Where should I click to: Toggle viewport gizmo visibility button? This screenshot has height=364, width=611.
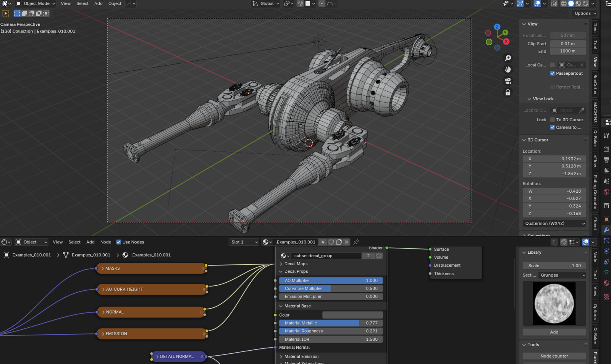click(520, 3)
